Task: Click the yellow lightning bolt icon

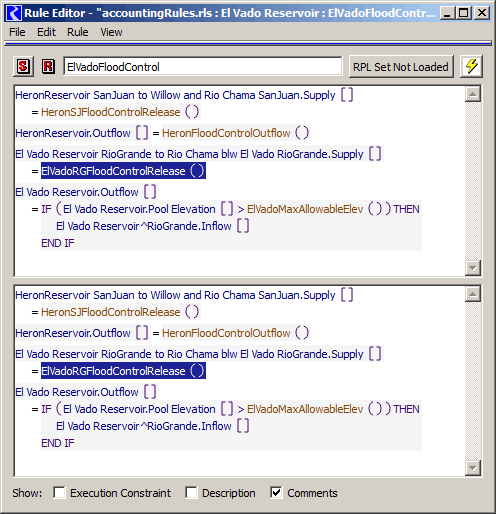Action: [x=471, y=66]
